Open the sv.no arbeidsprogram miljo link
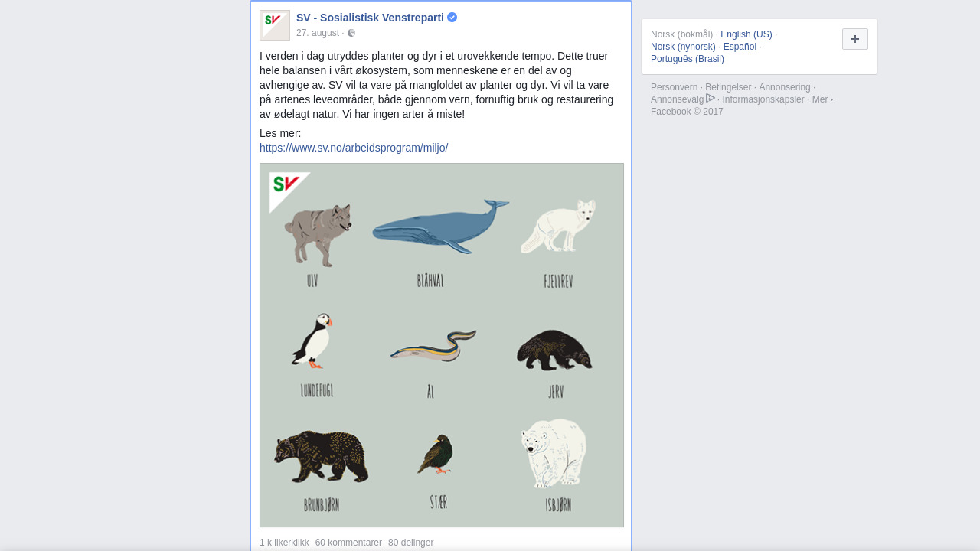980x551 pixels. pos(354,148)
